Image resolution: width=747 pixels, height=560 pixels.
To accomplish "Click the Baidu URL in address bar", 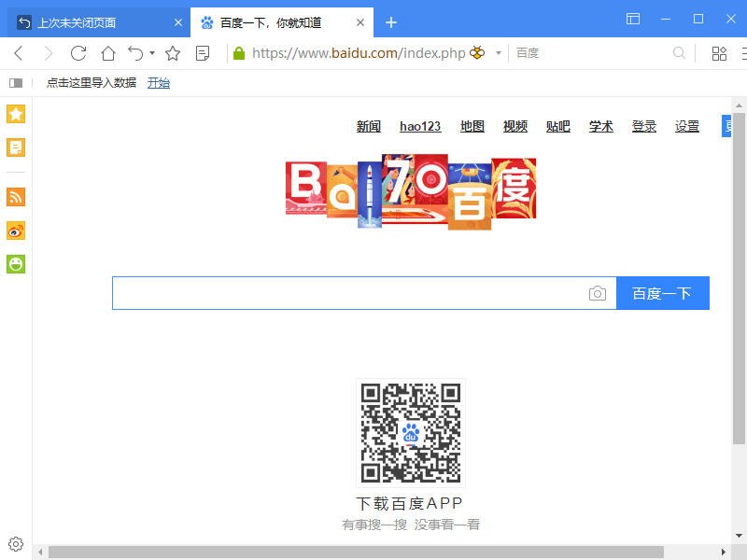I will [x=359, y=53].
